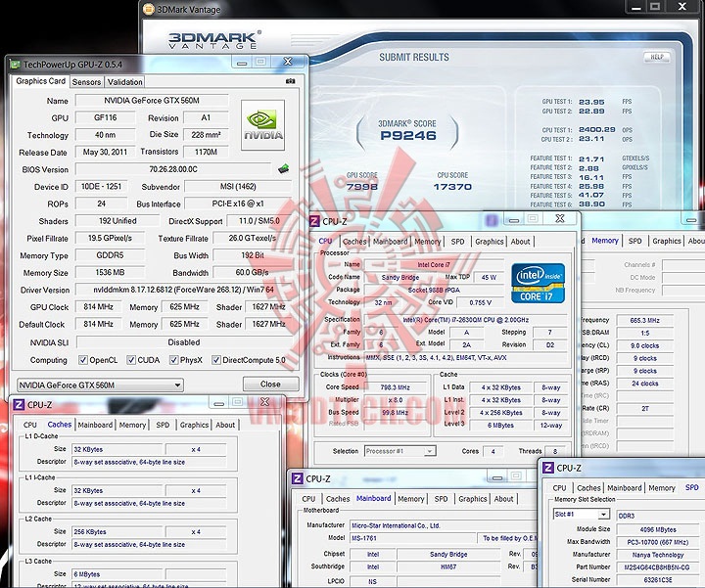This screenshot has height=588, width=705.
Task: Minimize the GPU-Z window
Action: [242, 62]
